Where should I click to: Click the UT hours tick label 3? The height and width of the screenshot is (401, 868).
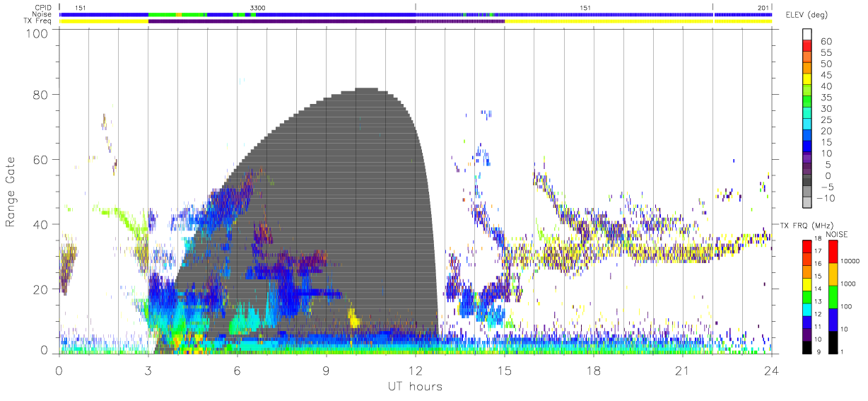point(148,370)
